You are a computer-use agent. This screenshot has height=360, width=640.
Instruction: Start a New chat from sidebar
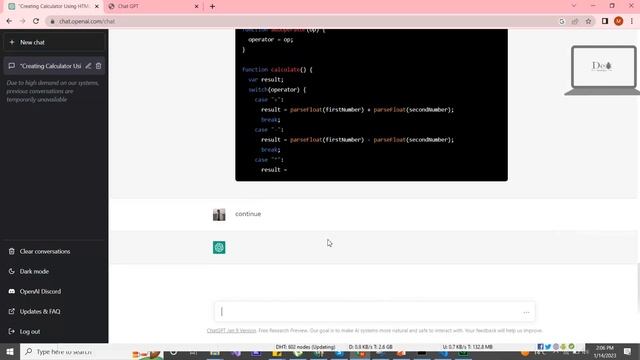point(54,42)
